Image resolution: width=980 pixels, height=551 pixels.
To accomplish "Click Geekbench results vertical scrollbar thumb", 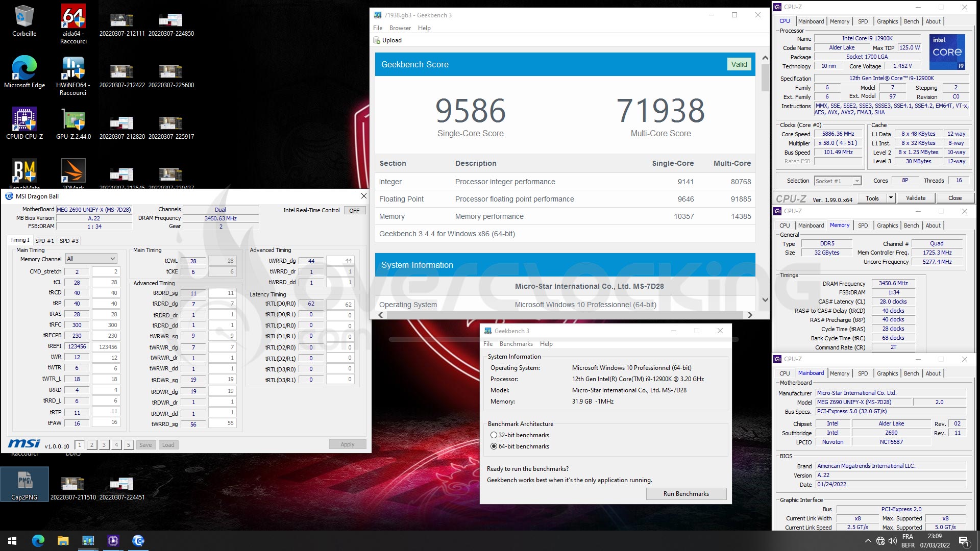I will coord(765,78).
